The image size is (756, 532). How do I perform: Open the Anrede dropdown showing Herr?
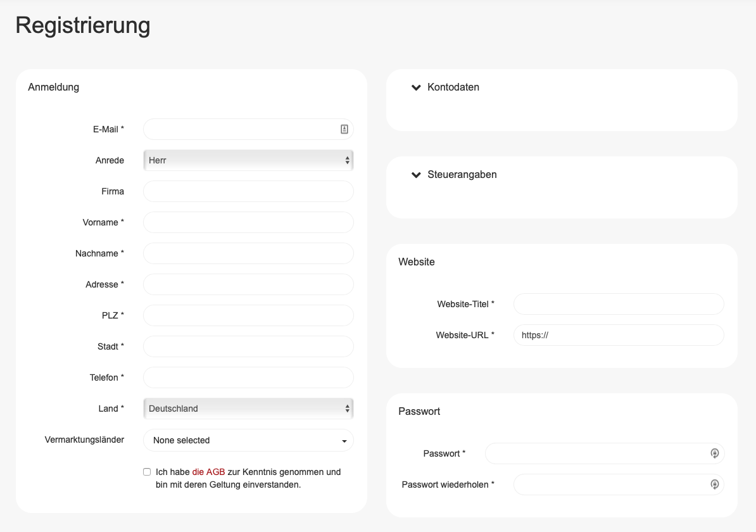pyautogui.click(x=248, y=160)
